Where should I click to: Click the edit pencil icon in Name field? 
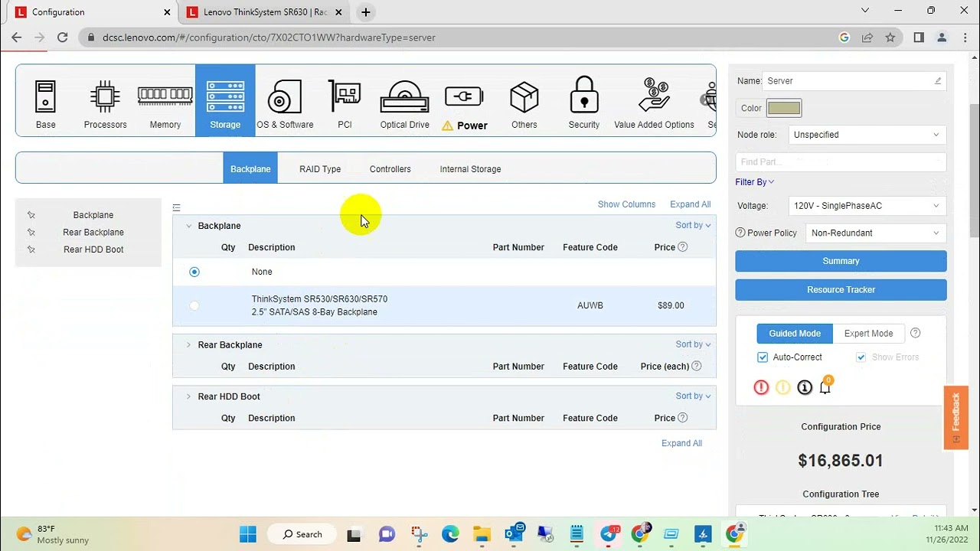point(938,80)
